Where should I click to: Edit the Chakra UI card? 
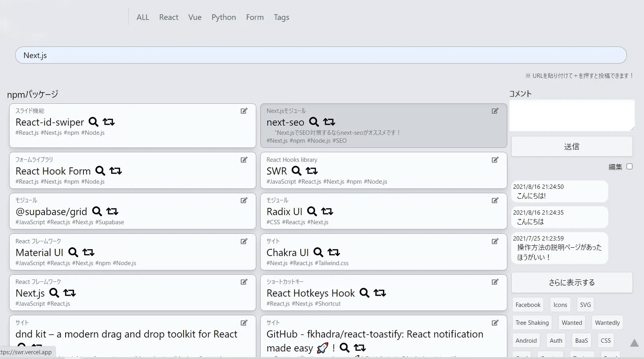[x=495, y=241]
